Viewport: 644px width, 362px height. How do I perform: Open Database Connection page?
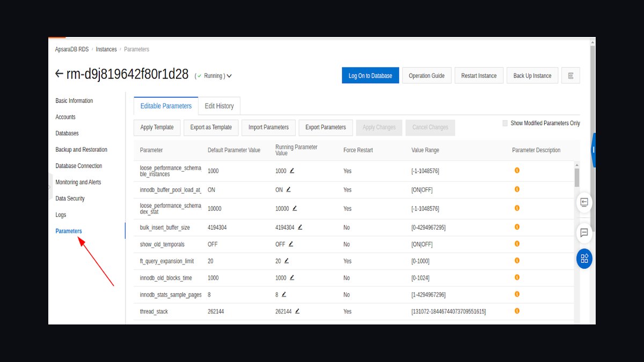pyautogui.click(x=79, y=166)
